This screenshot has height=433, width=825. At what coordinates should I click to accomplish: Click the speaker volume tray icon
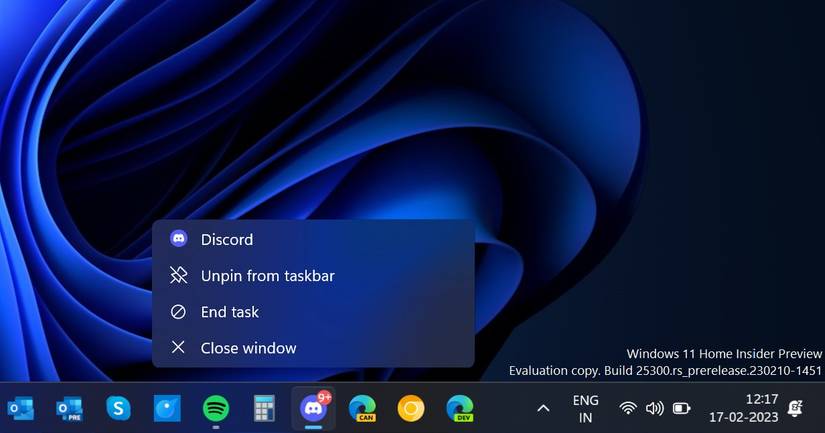tap(655, 408)
